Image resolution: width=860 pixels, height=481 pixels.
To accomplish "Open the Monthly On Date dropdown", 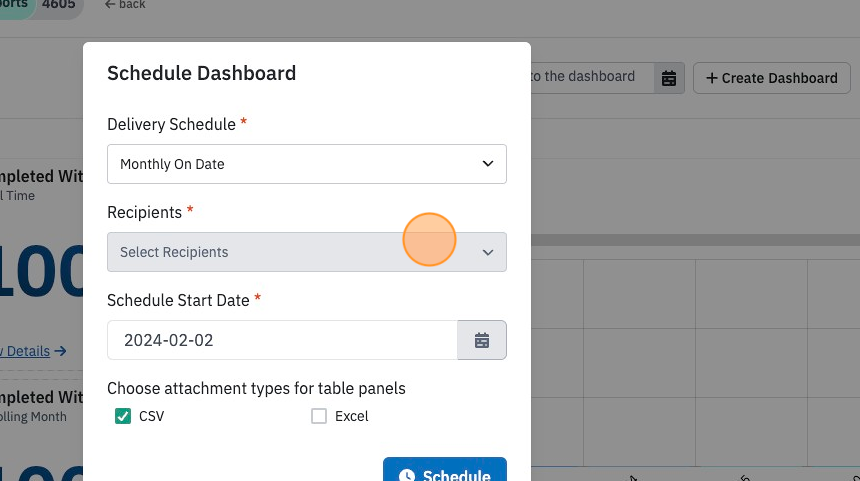I will tap(307, 164).
